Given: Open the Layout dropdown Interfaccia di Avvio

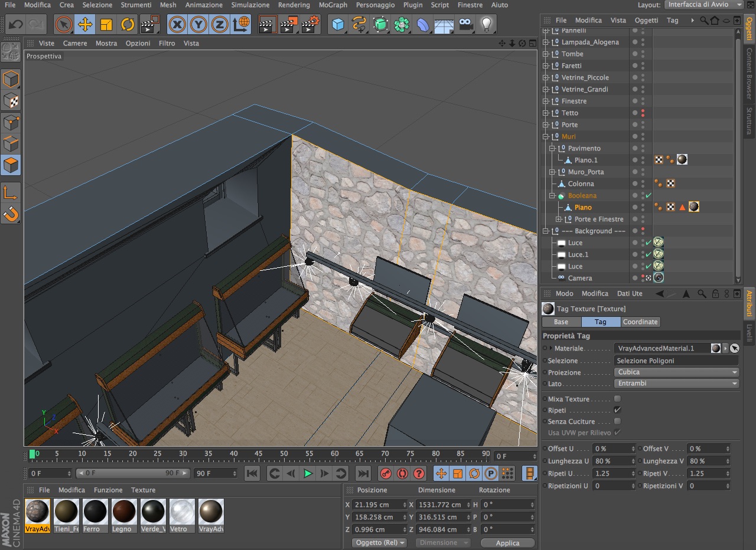Looking at the screenshot, I should [704, 5].
